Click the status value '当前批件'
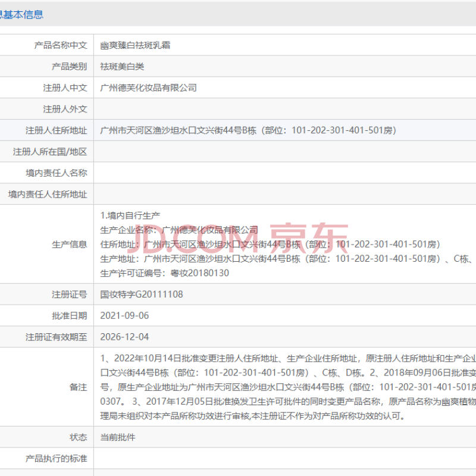 click(x=118, y=437)
